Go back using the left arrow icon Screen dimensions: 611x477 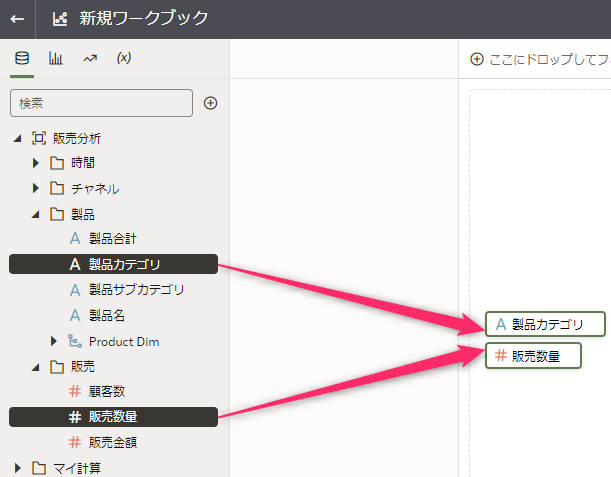pyautogui.click(x=17, y=19)
